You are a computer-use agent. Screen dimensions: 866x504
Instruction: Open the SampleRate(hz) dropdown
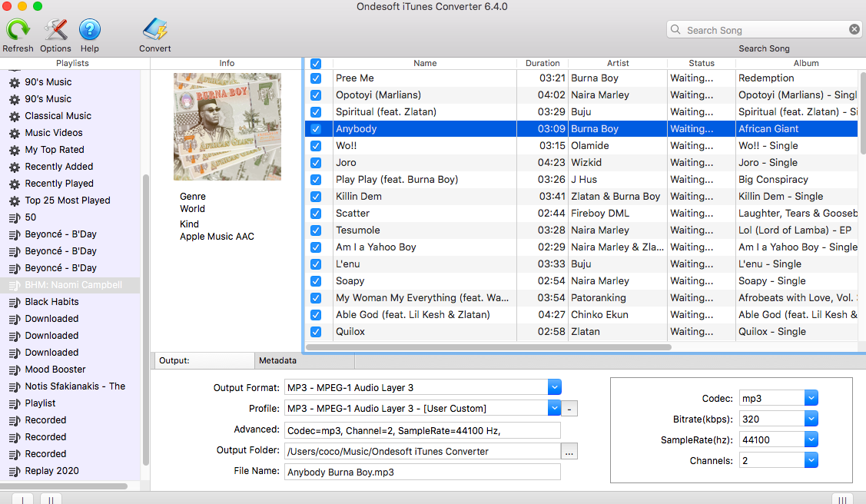[x=811, y=439]
